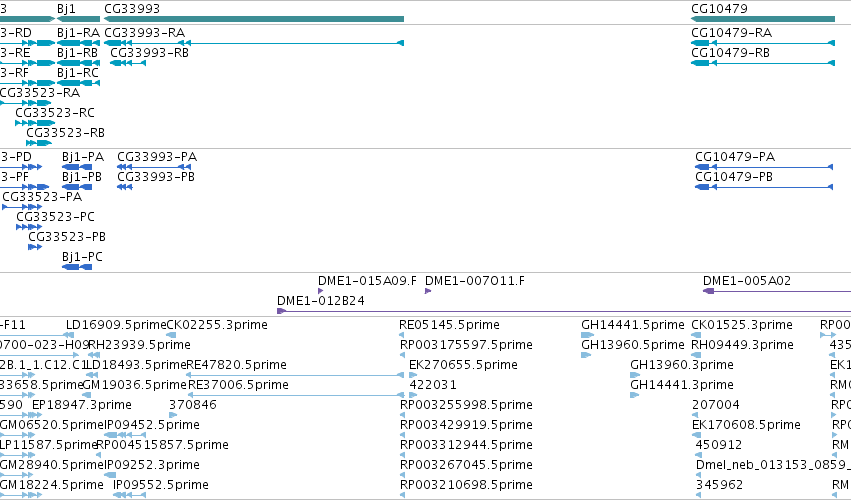The image size is (851, 500).
Task: Click the RE47820.5prime EST label
Action: point(237,365)
